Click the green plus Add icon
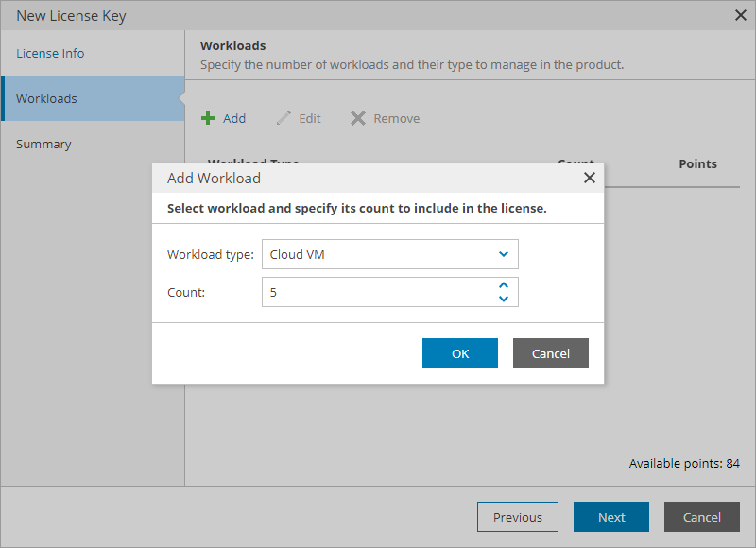The height and width of the screenshot is (548, 756). [x=208, y=119]
